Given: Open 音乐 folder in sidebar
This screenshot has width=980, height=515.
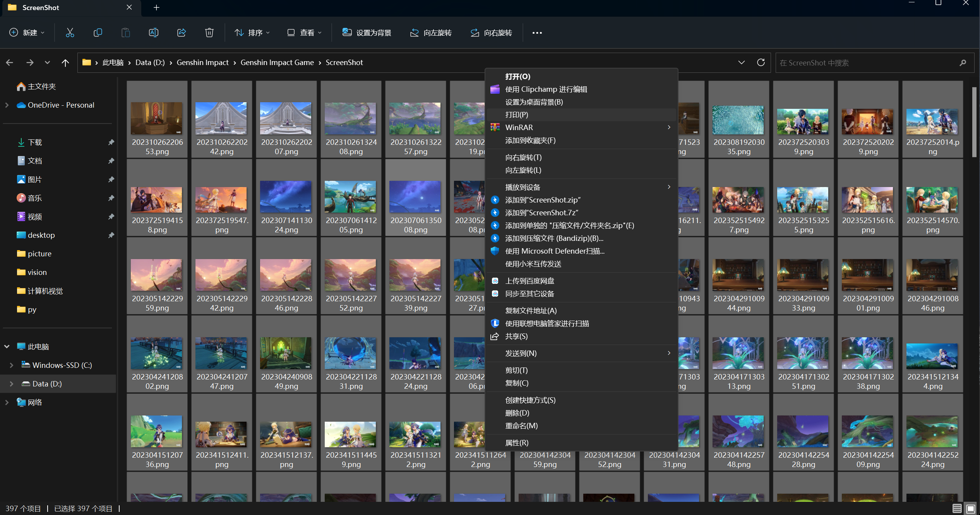Looking at the screenshot, I should pos(29,198).
